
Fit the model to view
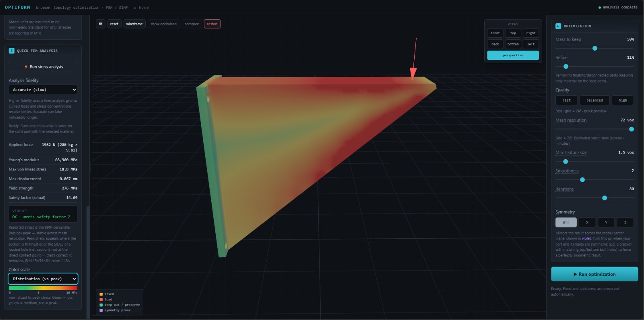click(x=101, y=24)
